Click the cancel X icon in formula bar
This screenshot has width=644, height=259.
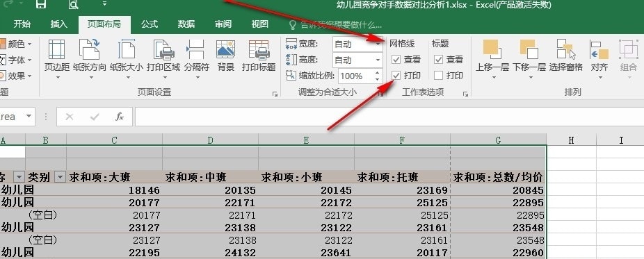click(x=70, y=117)
